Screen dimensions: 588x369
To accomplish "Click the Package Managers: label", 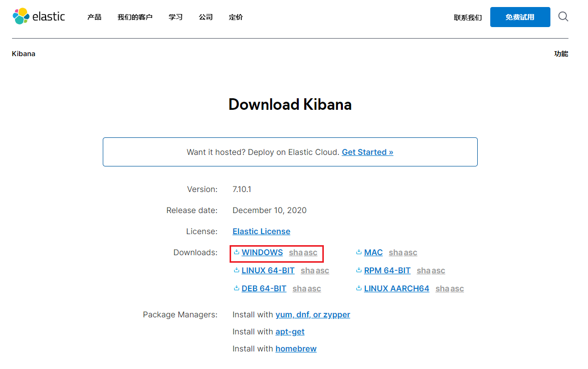I will (x=180, y=315).
